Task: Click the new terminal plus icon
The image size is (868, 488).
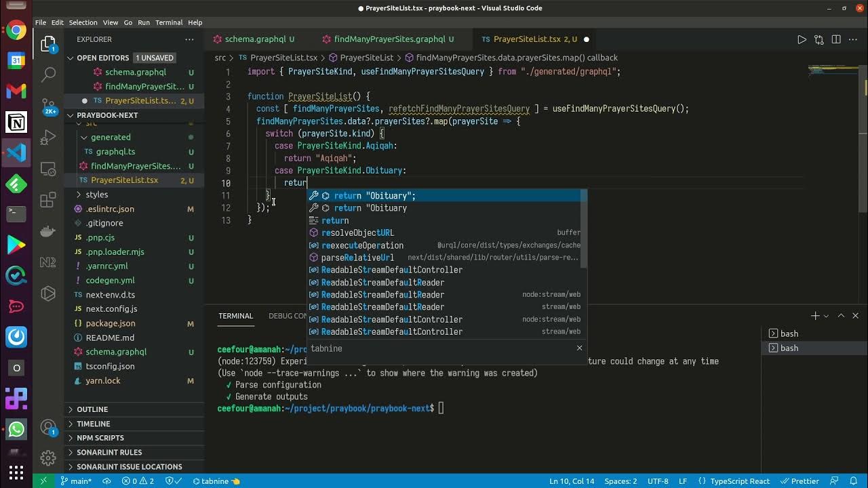Action: (815, 316)
